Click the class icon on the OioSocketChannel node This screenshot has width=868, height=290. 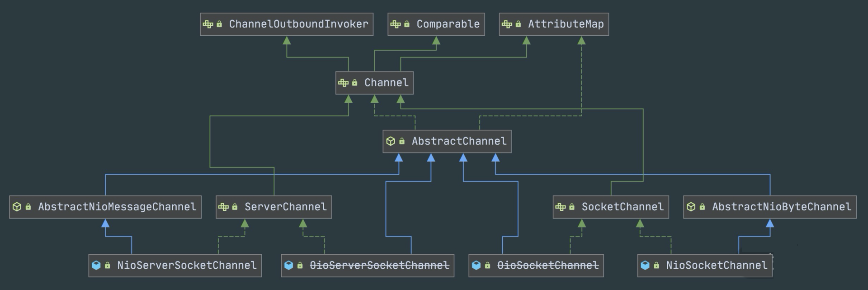476,265
